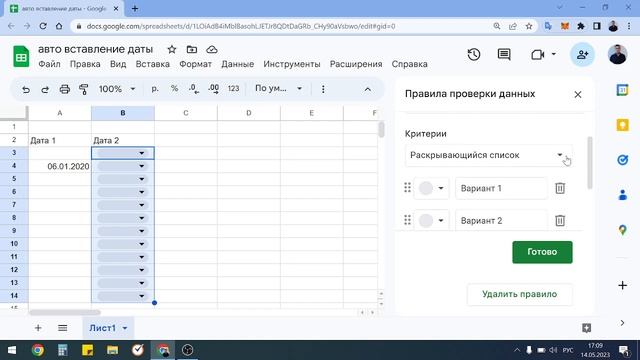Open Google Calendar in side panel
Screen dimensions: 640x360
click(622, 90)
